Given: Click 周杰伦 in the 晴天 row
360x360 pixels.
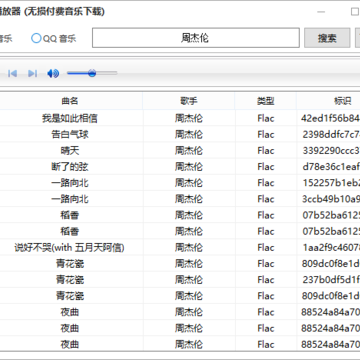Looking at the screenshot, I should 189,150.
